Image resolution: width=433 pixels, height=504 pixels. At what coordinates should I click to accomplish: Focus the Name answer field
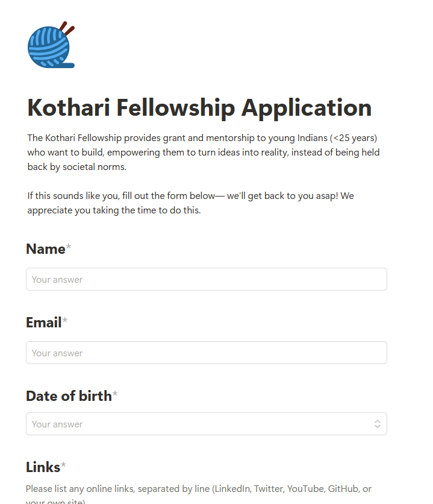(x=206, y=279)
